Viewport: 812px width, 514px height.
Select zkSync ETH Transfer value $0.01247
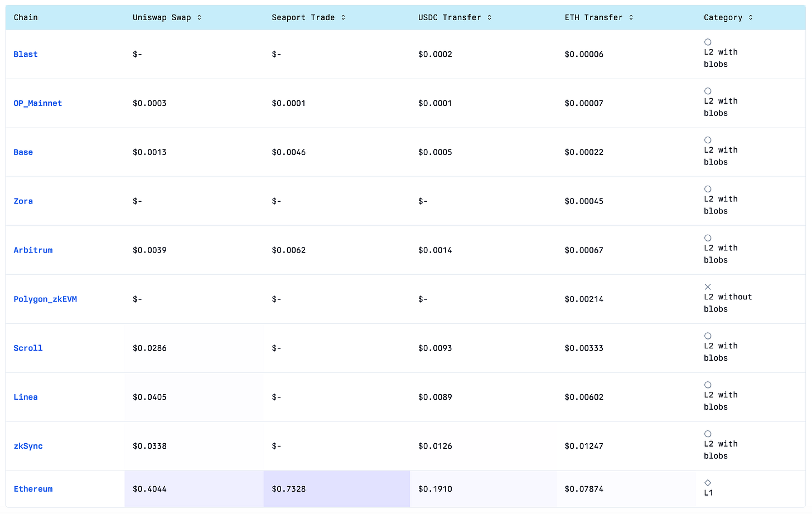coord(584,447)
